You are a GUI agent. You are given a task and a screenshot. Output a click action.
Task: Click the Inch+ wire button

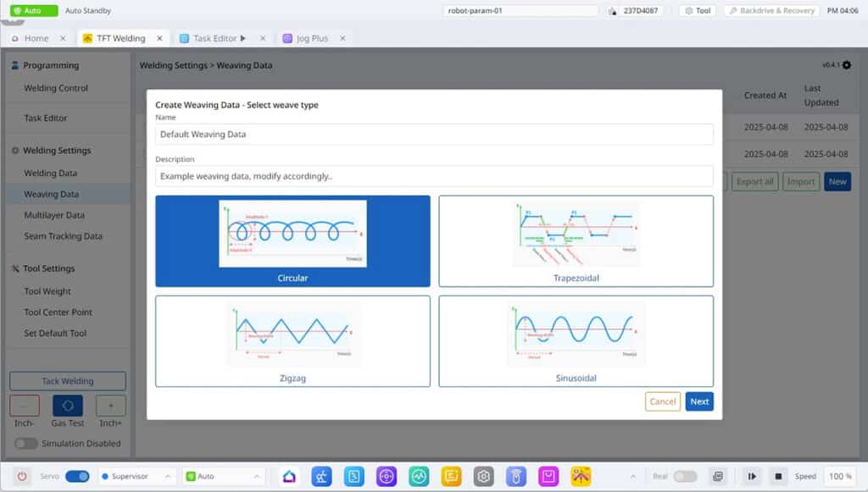click(111, 406)
